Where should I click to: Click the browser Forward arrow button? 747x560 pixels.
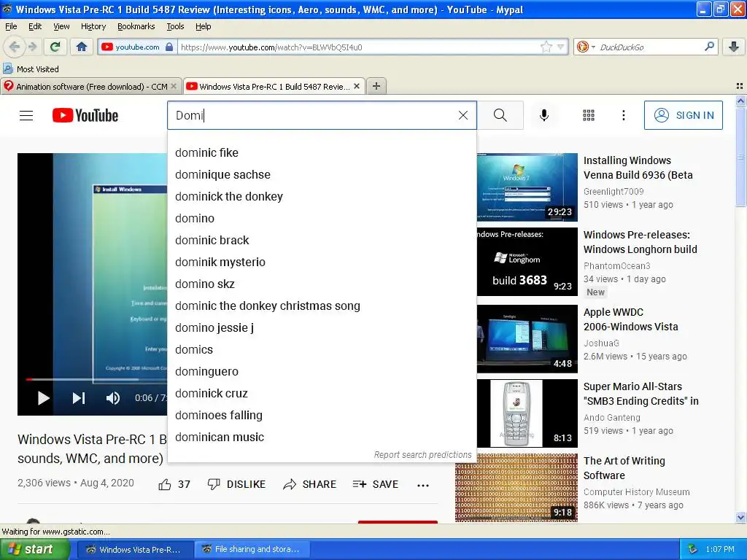point(32,47)
